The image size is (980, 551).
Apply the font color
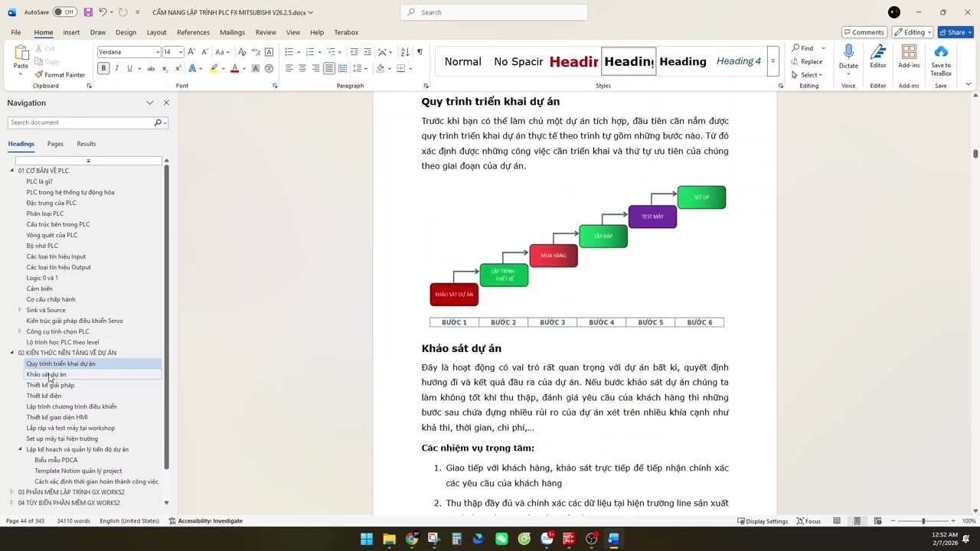[x=235, y=69]
